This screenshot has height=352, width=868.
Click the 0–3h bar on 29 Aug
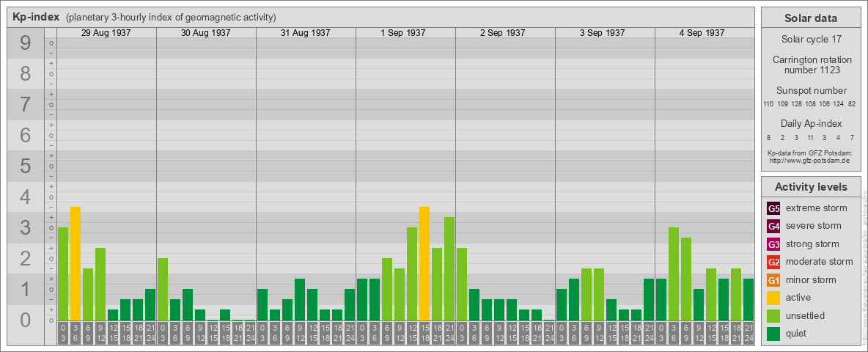click(63, 274)
